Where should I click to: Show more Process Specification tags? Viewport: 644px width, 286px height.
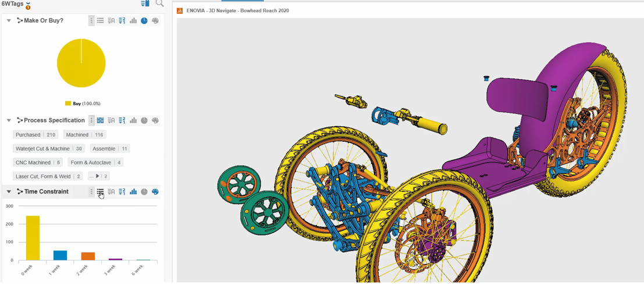[98, 176]
